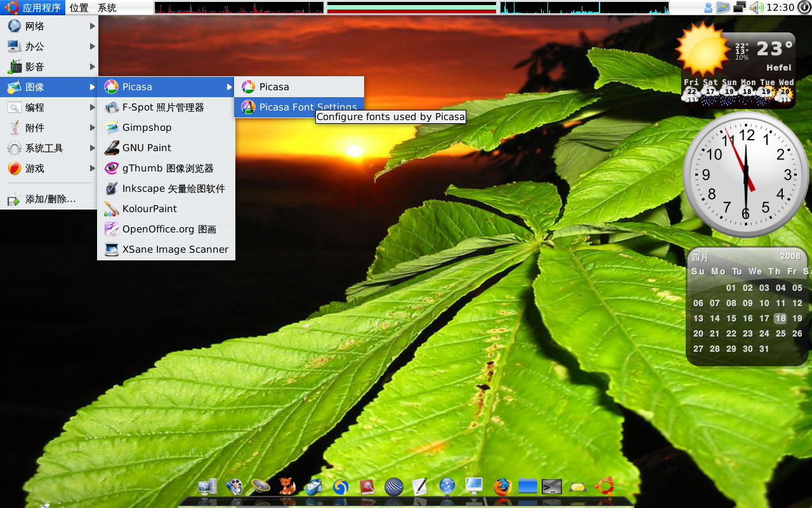Screen dimensions: 812x508
Task: Click the Hefei location label
Action: [779, 67]
